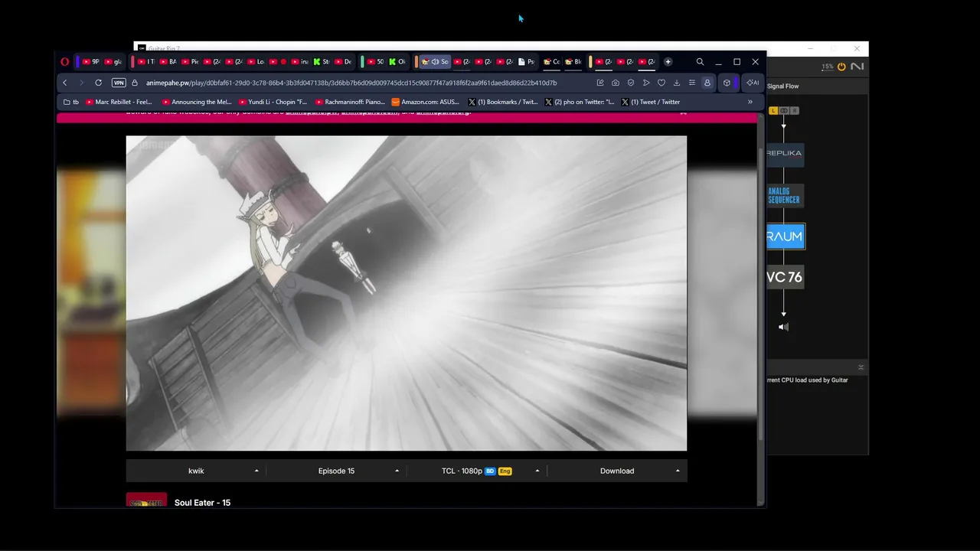The image size is (980, 551).
Task: Open the Opera menu logo
Action: pyautogui.click(x=65, y=62)
